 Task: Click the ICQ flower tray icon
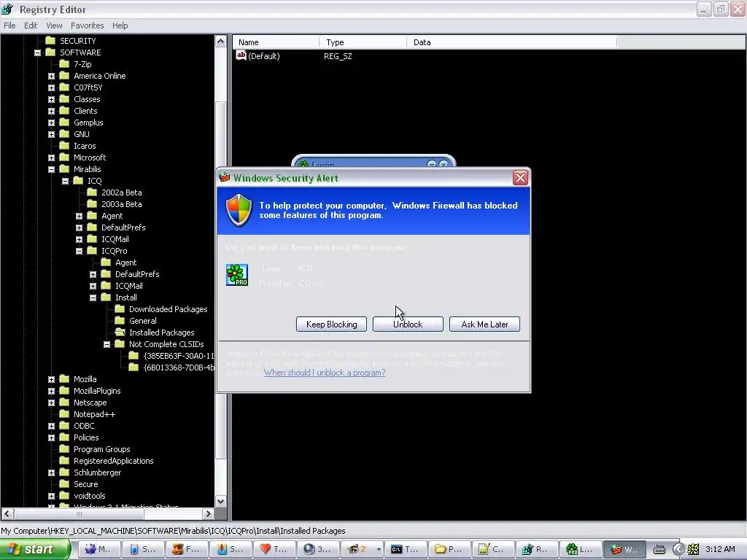pyautogui.click(x=693, y=549)
